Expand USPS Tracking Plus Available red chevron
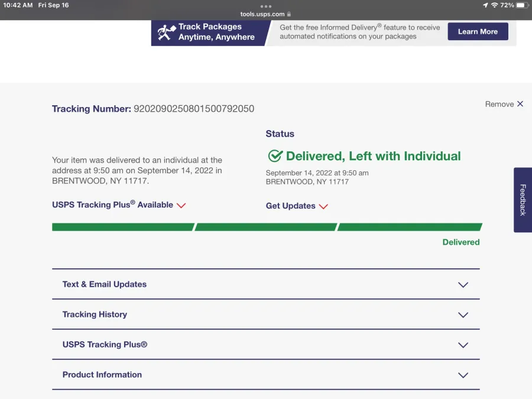The height and width of the screenshot is (399, 532). (181, 205)
